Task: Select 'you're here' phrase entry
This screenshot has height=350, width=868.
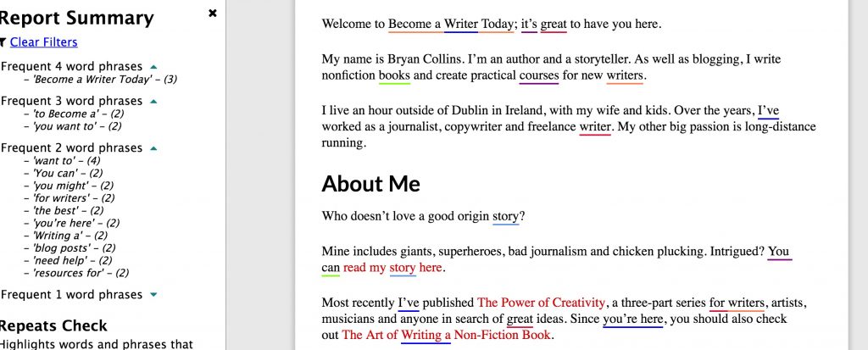Action: 71,223
